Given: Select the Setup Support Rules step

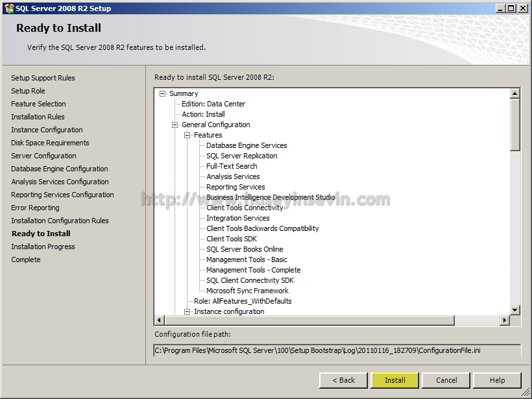Looking at the screenshot, I should click(x=43, y=78).
